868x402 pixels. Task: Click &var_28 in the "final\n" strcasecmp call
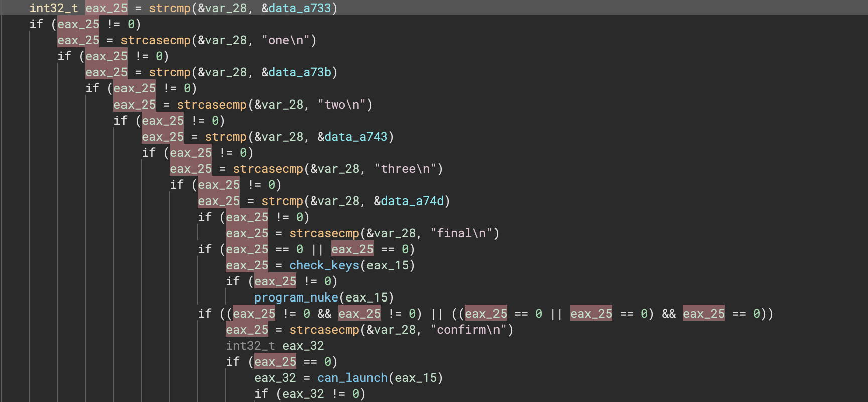pyautogui.click(x=391, y=233)
